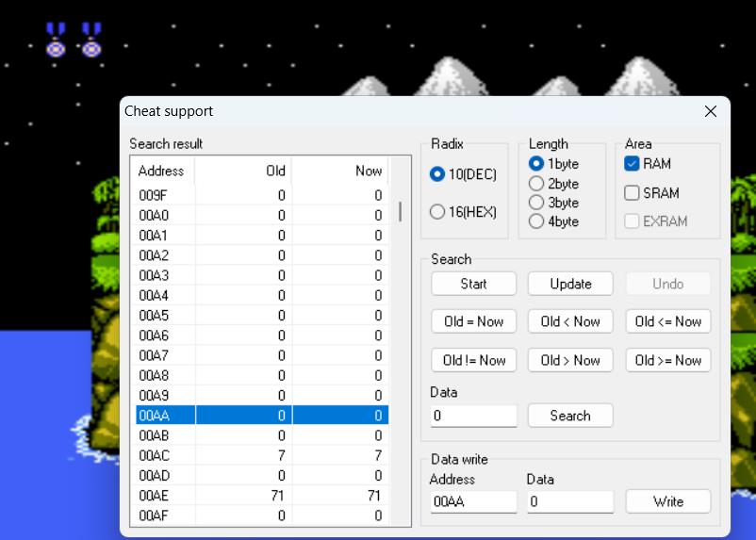
Task: Choose 3byte length
Action: click(x=553, y=203)
